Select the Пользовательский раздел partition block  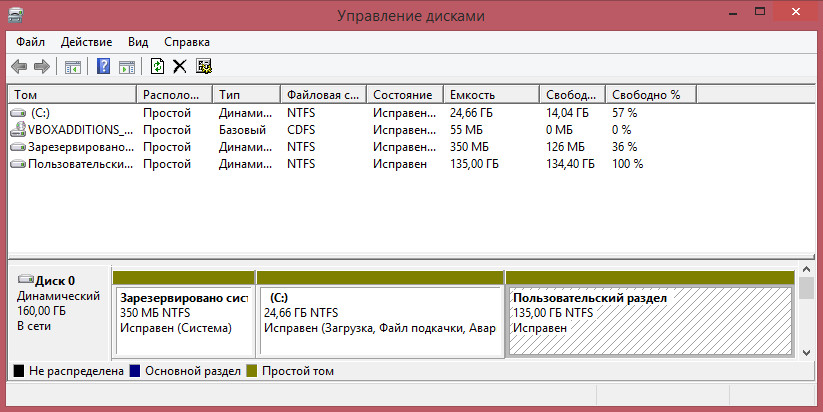point(650,314)
